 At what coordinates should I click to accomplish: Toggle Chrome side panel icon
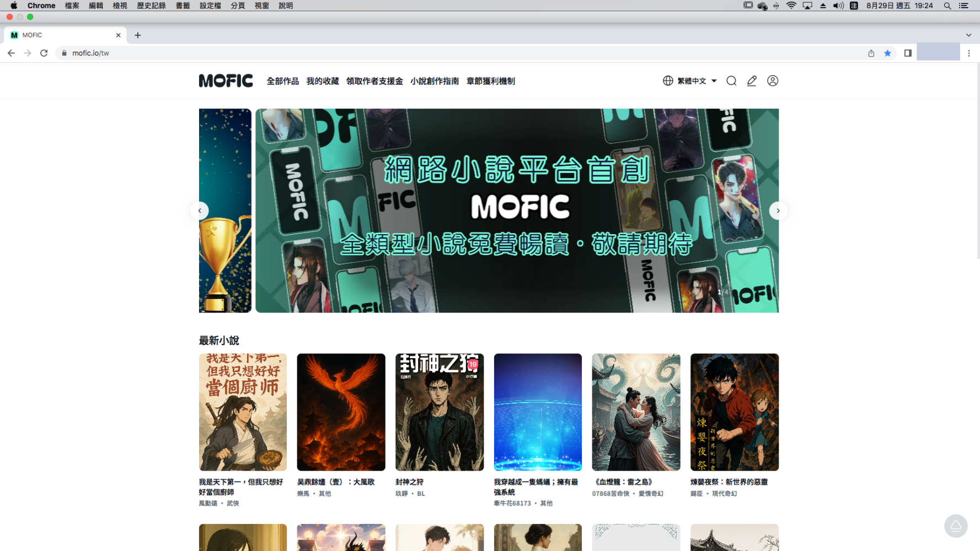click(908, 53)
